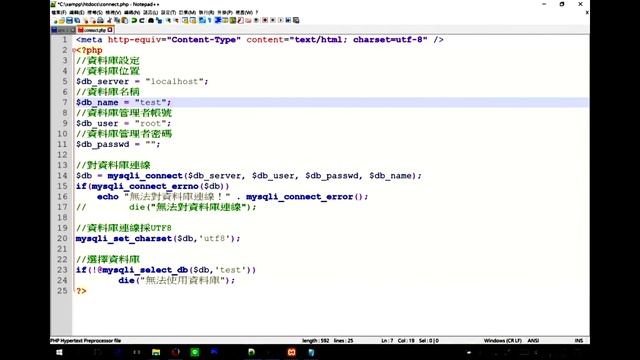Click the Stop Recording macro icon

[273, 20]
